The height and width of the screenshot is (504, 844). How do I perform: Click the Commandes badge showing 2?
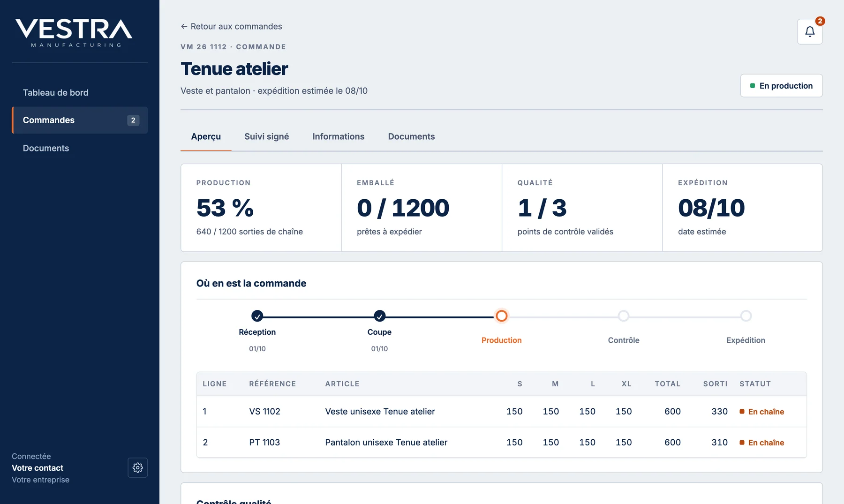[x=133, y=120]
